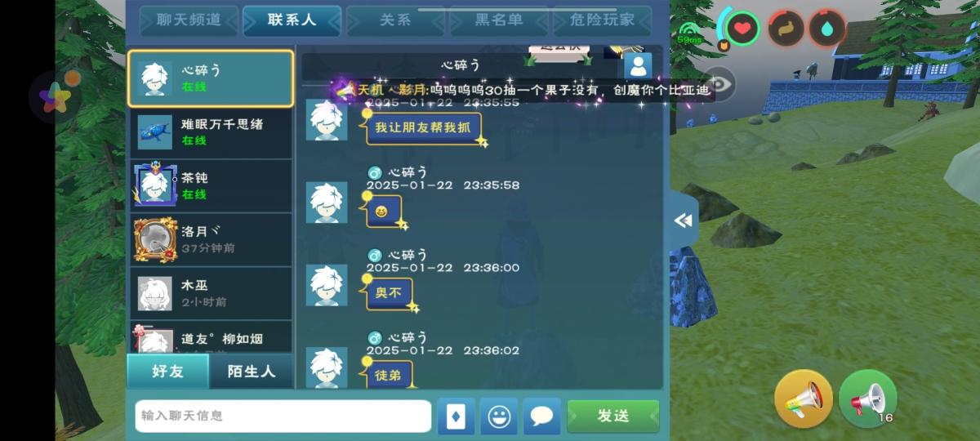The height and width of the screenshot is (441, 980).
Task: Focus the 输入聊天信息 chat input field
Action: (283, 416)
